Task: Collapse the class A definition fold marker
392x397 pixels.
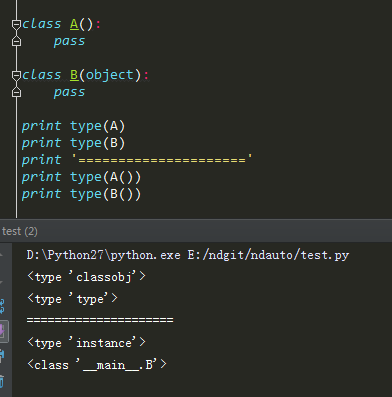Action: click(x=16, y=24)
